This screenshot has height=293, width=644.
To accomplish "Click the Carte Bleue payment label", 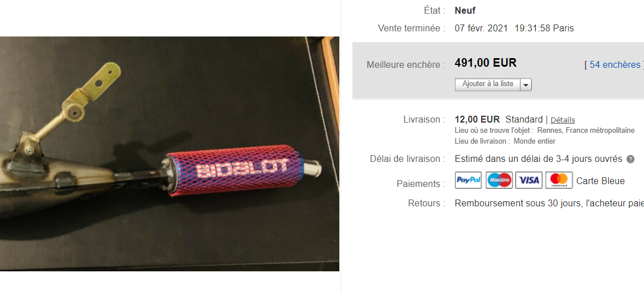I will tap(601, 181).
